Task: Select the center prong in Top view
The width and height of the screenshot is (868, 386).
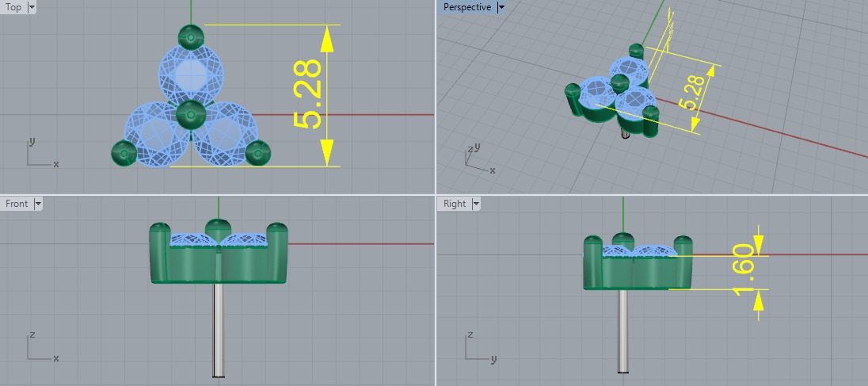Action: (x=191, y=115)
